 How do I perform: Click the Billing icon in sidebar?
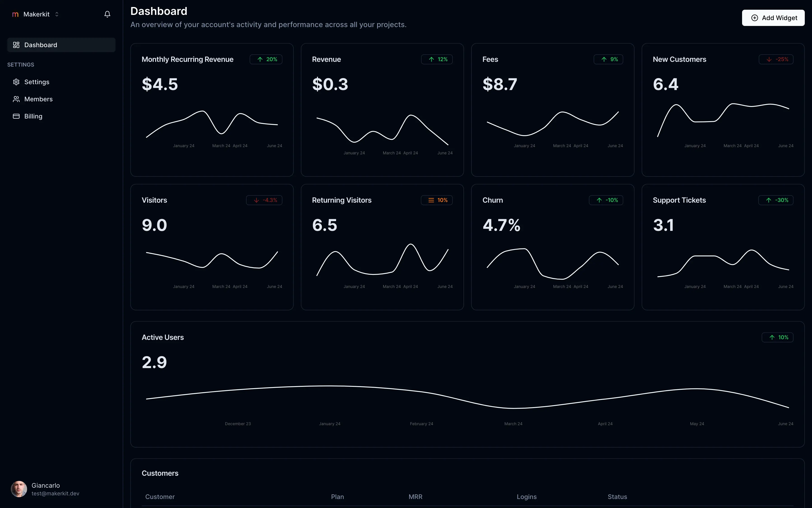[x=16, y=116]
